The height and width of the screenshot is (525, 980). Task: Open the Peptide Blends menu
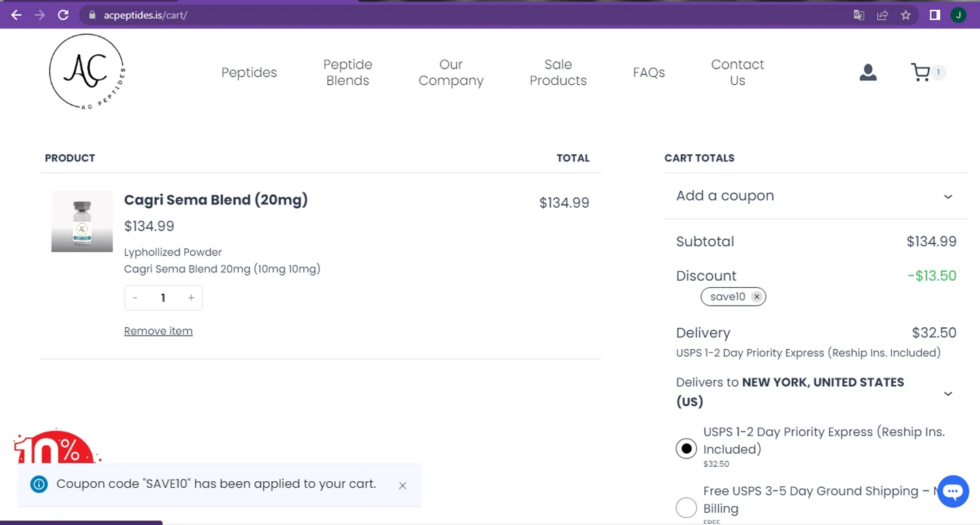(348, 72)
